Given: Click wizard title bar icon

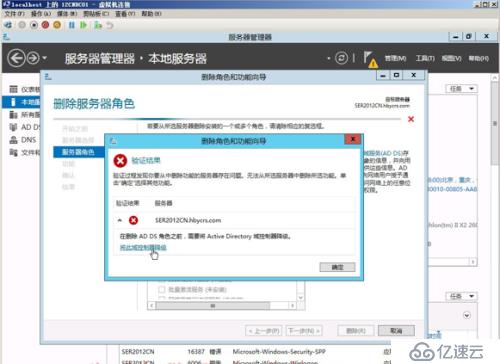Looking at the screenshot, I should pos(48,77).
